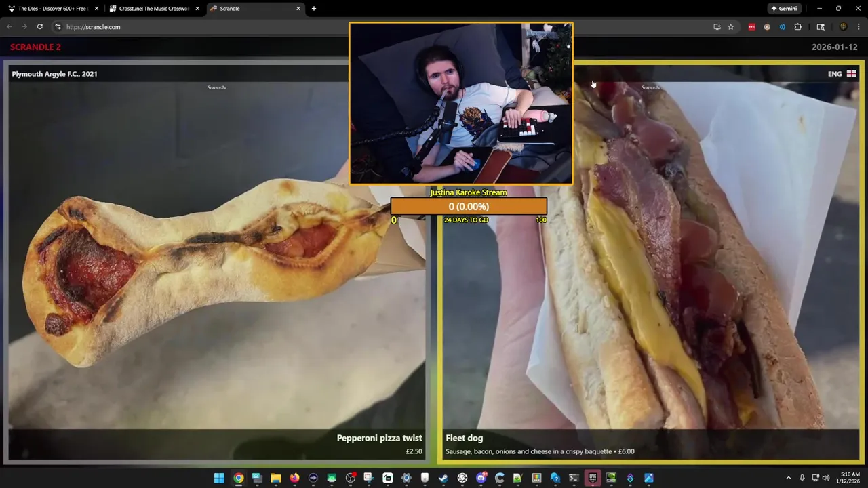
Task: Open the terminal icon in the taskbar
Action: click(574, 478)
